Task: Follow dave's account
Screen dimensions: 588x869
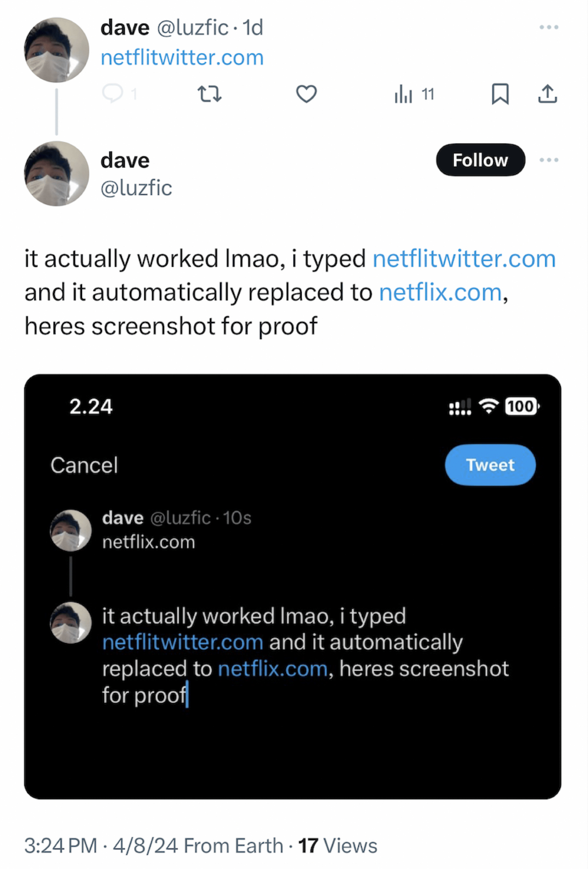Action: point(480,160)
